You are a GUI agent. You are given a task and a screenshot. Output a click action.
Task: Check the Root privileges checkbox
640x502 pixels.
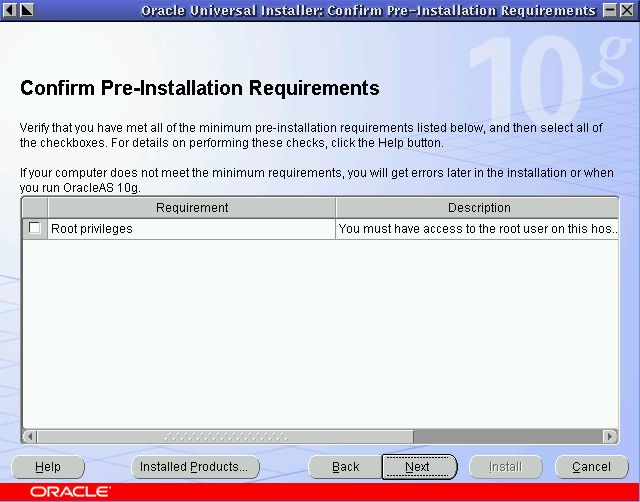[35, 228]
